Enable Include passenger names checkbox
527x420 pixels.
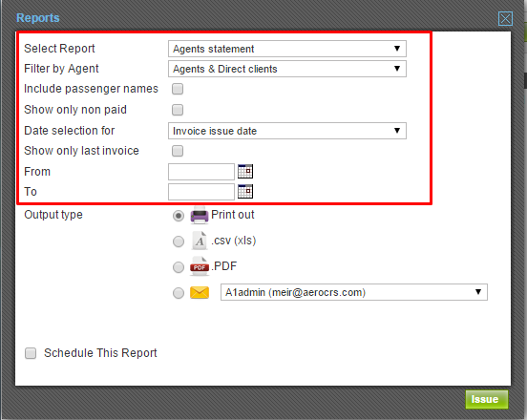178,89
